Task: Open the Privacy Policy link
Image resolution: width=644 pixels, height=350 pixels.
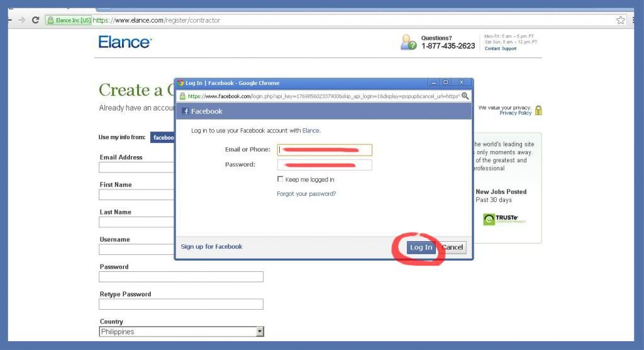Action: pos(516,113)
